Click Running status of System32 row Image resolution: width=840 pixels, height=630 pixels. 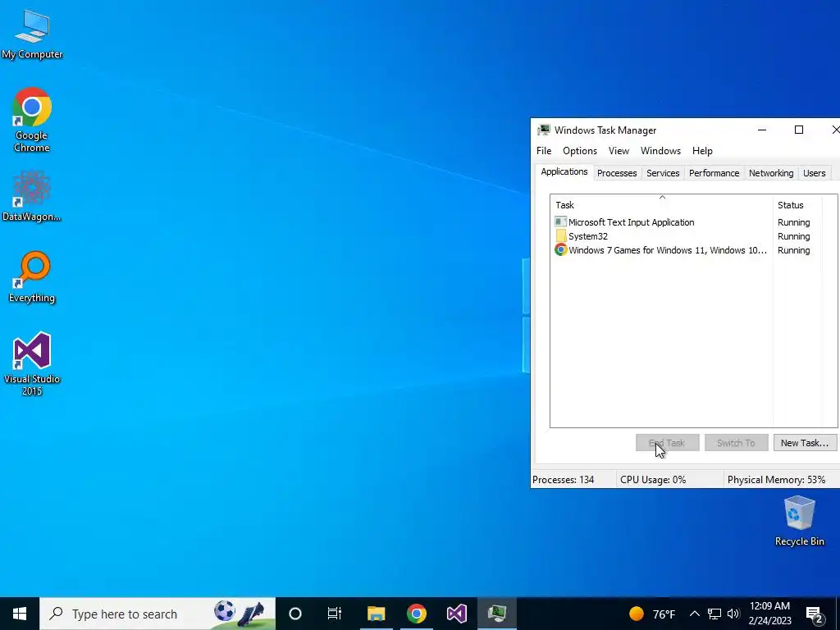tap(793, 236)
